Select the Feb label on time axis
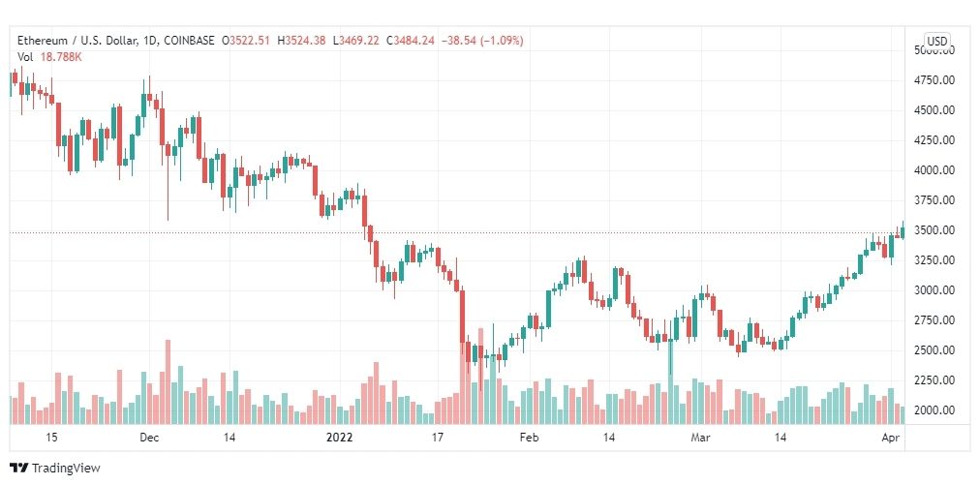Screen dimensions: 980x485 pos(529,438)
